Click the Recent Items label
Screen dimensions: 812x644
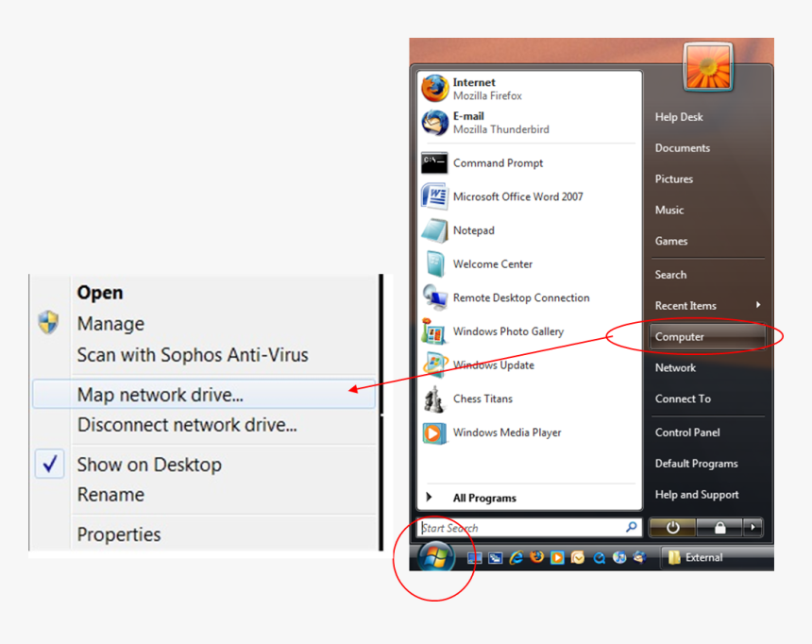(685, 306)
